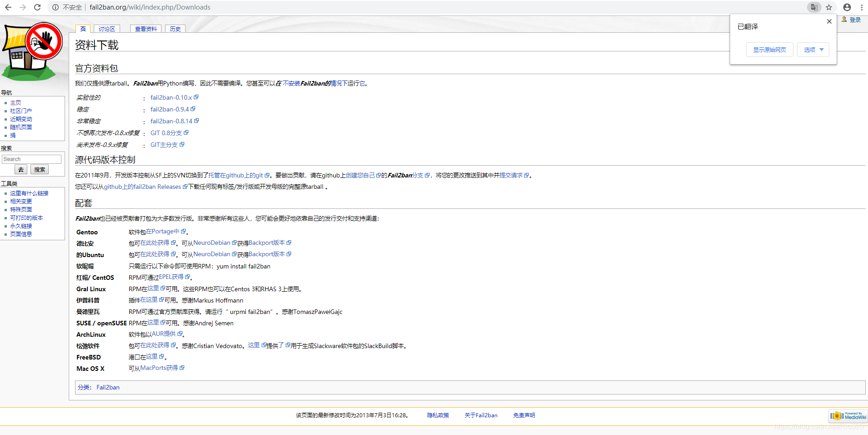Click the not-secure site info icon
The height and width of the screenshot is (435, 868).
coord(55,7)
